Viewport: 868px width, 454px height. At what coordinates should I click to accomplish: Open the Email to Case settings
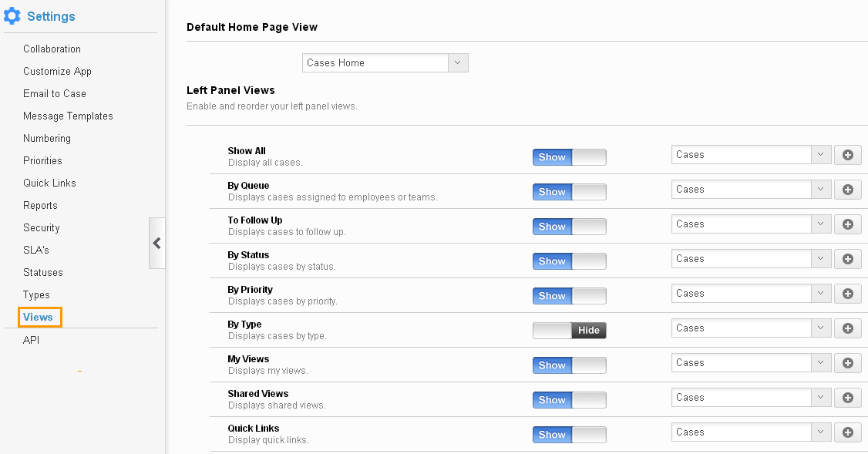point(55,93)
